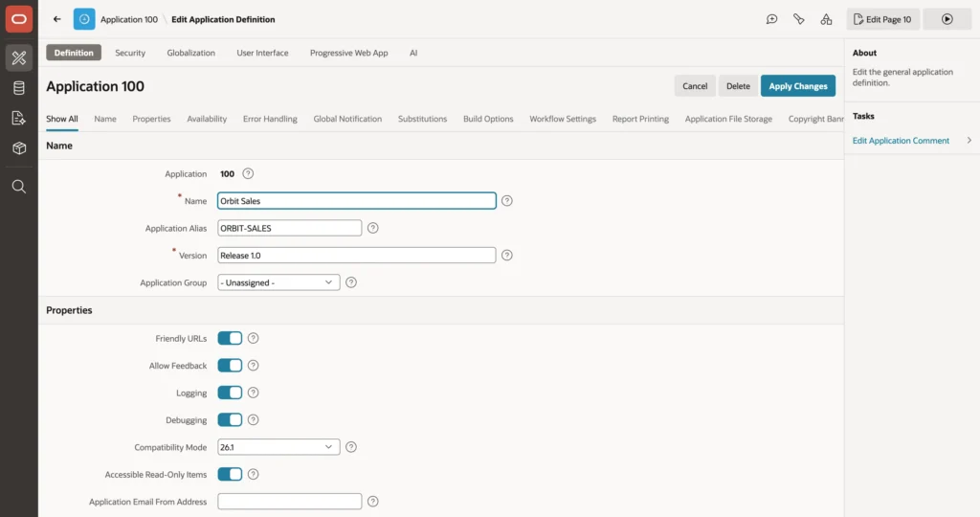Jump to the Report Printing sub-tab
This screenshot has height=517, width=980.
tap(640, 119)
